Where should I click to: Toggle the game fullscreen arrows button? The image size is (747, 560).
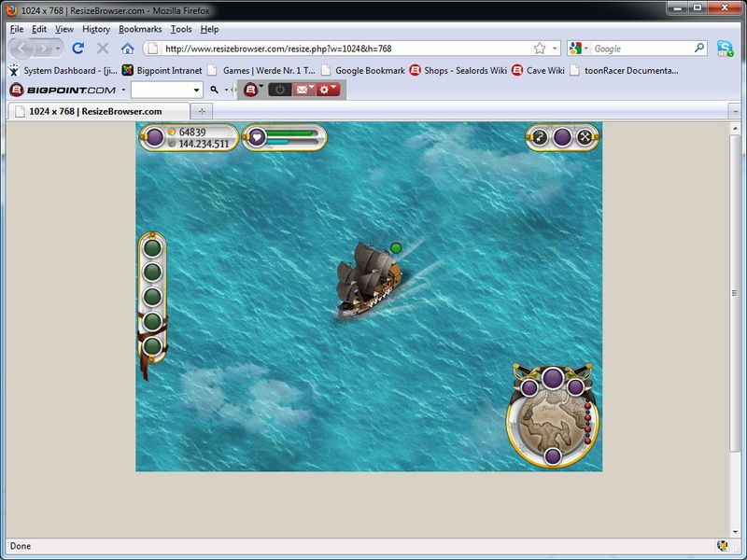point(585,137)
